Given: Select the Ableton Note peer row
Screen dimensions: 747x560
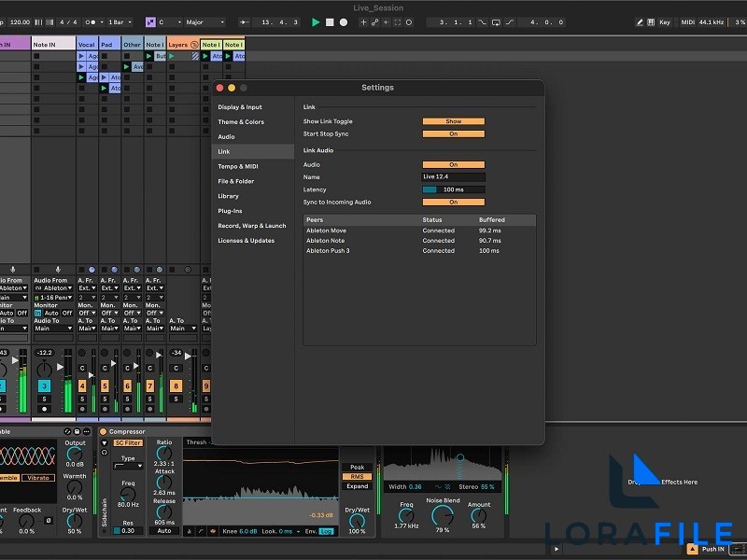Looking at the screenshot, I should 419,241.
